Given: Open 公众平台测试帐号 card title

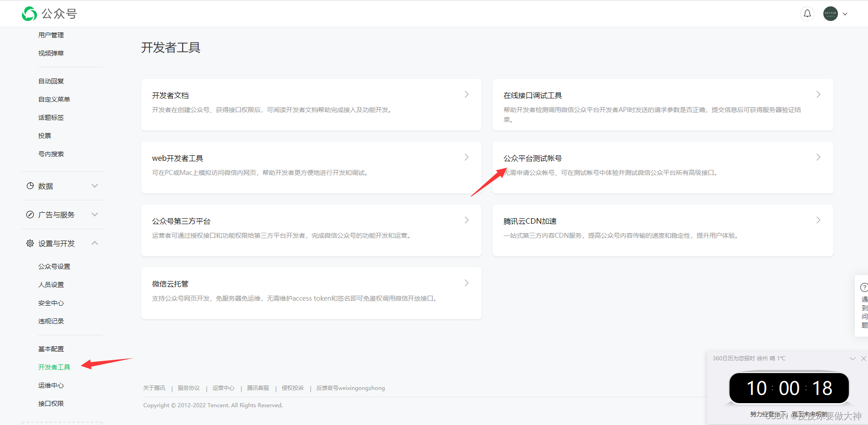Looking at the screenshot, I should pyautogui.click(x=533, y=158).
